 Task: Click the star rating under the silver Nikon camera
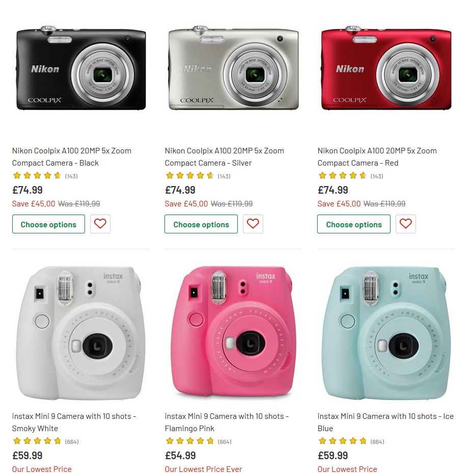click(x=190, y=175)
